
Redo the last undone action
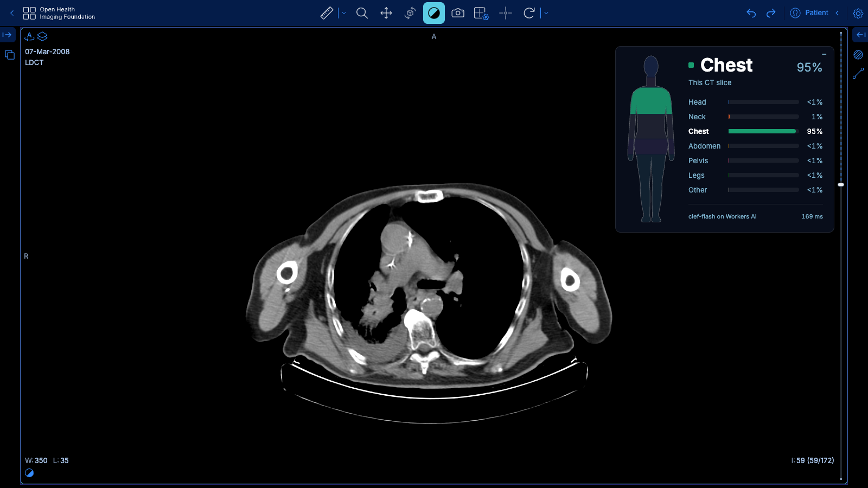point(771,13)
